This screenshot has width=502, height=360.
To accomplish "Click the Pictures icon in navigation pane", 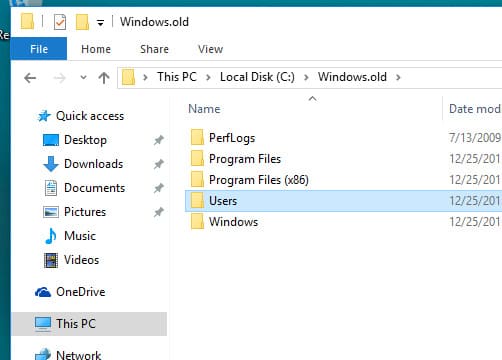I will [51, 212].
